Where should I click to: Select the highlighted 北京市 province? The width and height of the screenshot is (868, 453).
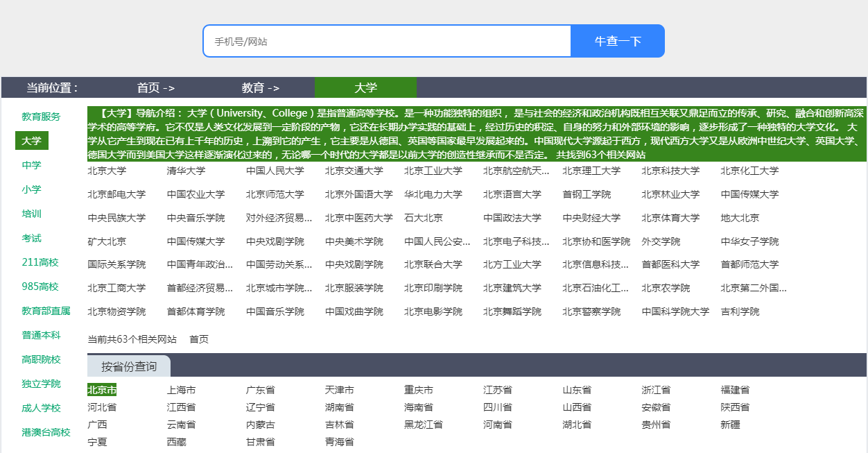pyautogui.click(x=102, y=390)
